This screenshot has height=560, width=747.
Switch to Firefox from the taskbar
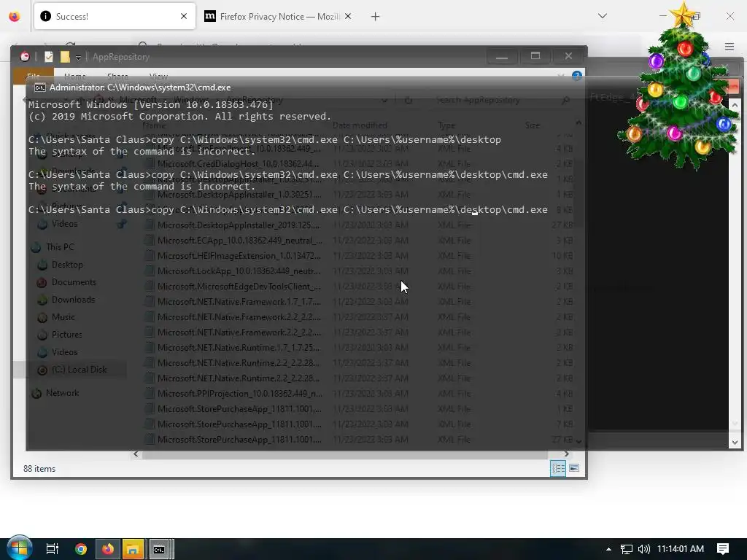tap(108, 549)
